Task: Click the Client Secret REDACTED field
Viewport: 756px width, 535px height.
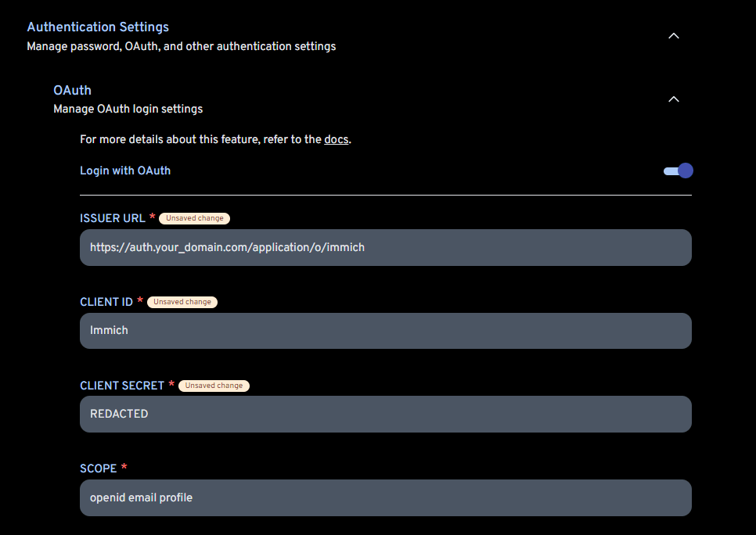Action: (x=385, y=414)
